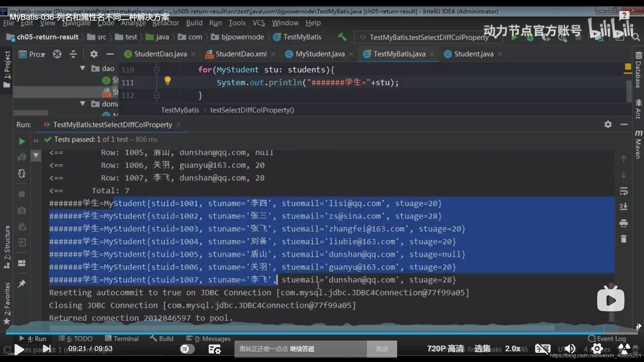The width and height of the screenshot is (644, 362).
Task: Click the dump threads camera icon
Action: [x=22, y=210]
